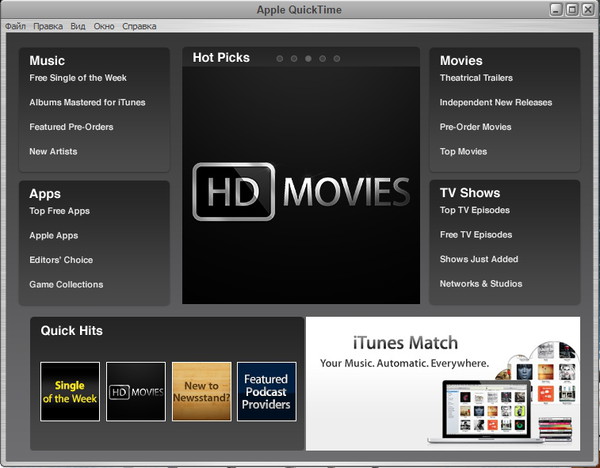Switch to the third Hot Picks page dot
This screenshot has width=600, height=468.
(308, 59)
